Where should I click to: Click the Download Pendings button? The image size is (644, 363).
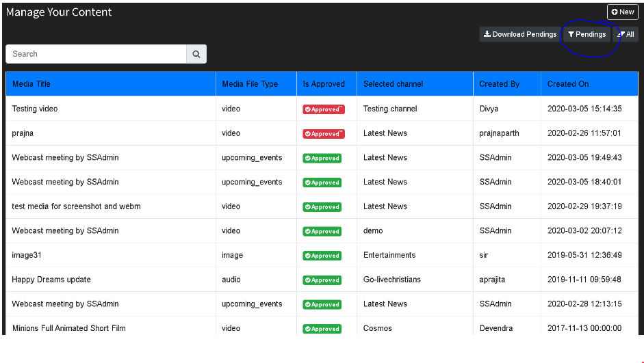click(520, 34)
